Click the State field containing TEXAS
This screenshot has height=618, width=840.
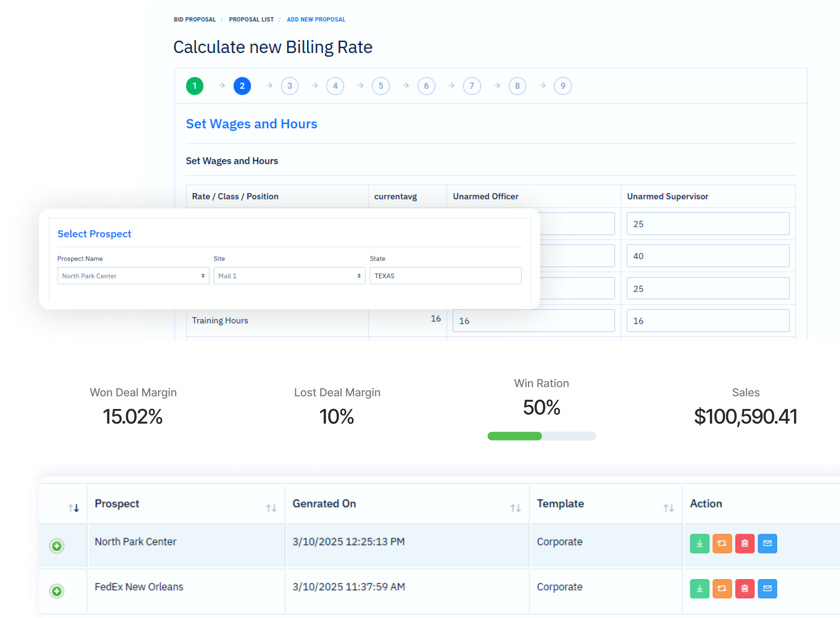pos(445,276)
